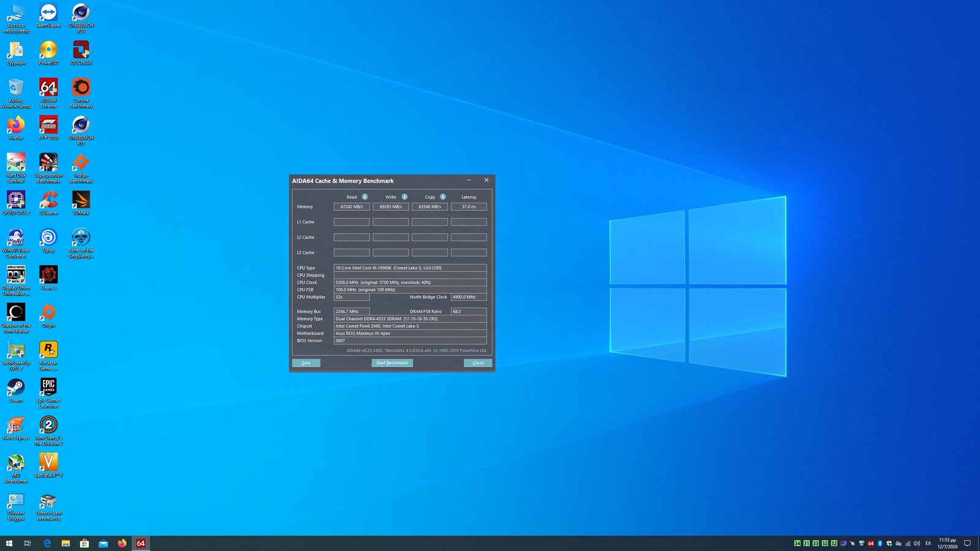Viewport: 980px width, 551px height.
Task: Select the Memory Write result 69283 MB/s
Action: click(x=391, y=207)
